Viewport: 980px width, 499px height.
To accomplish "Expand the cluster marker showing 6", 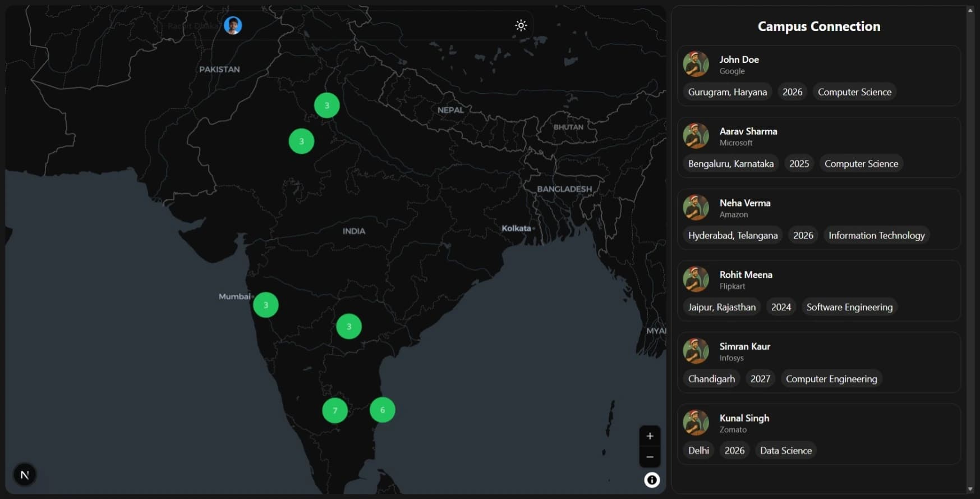I will [x=383, y=410].
